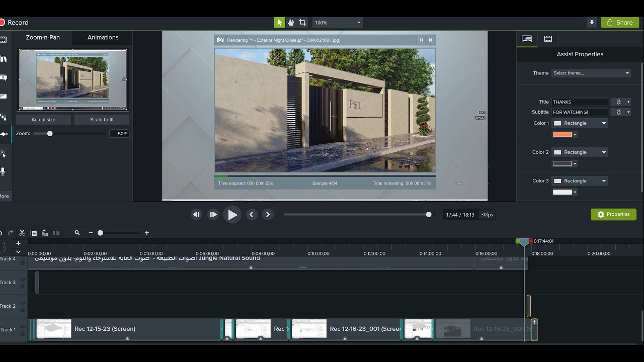Lock Track 4 with its padlock icon
Viewport: 644px width, 362px height.
23,262
